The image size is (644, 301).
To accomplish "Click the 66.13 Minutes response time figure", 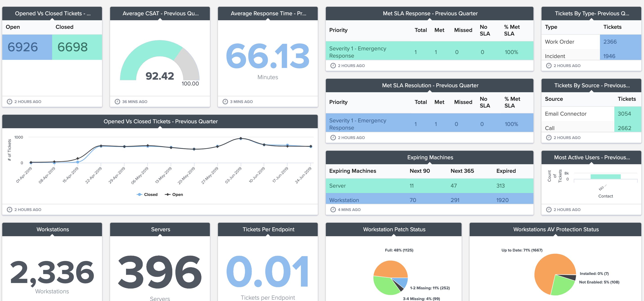I will [x=268, y=56].
